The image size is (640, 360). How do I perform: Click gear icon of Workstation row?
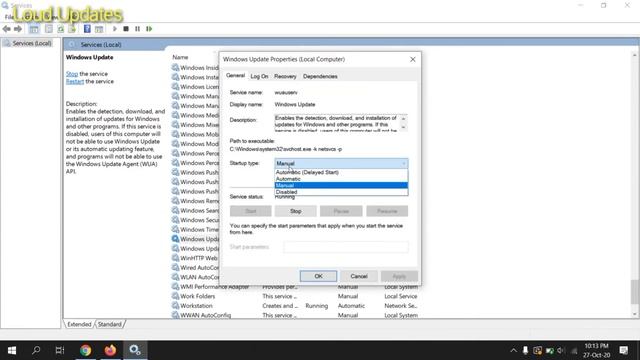[x=176, y=306]
